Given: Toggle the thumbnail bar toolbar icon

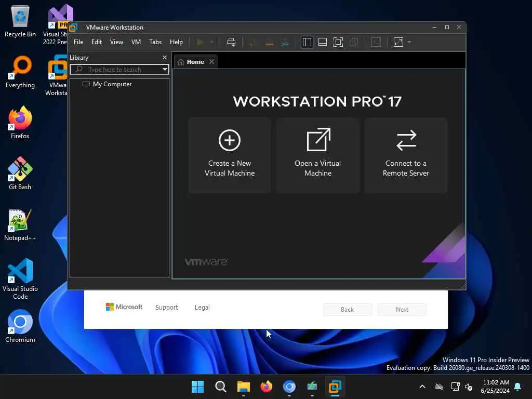Looking at the screenshot, I should pyautogui.click(x=323, y=42).
